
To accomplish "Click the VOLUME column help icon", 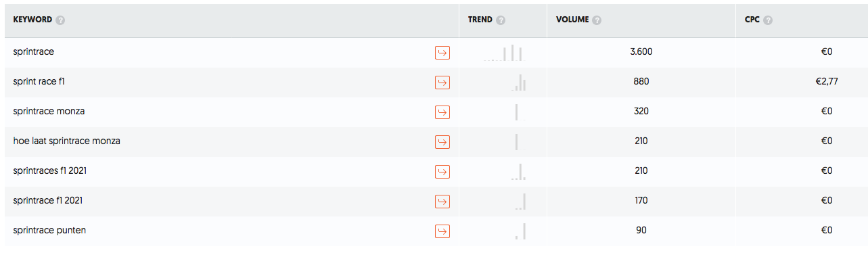I will pyautogui.click(x=597, y=20).
